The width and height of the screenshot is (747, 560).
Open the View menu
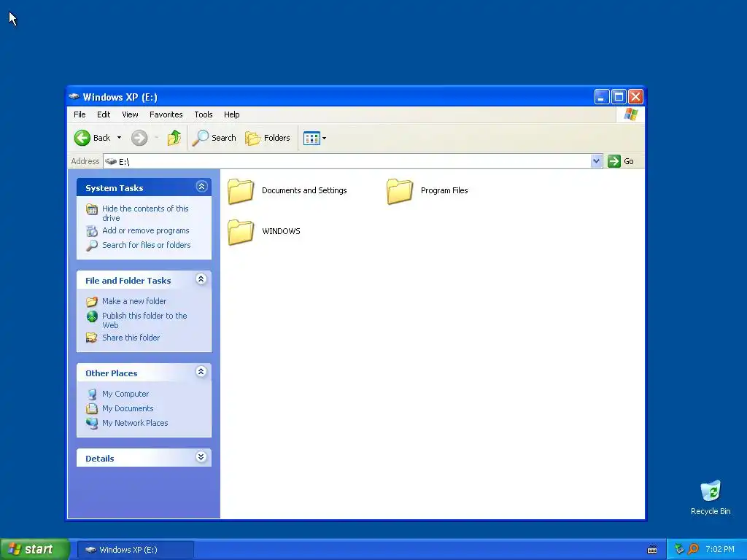point(130,114)
